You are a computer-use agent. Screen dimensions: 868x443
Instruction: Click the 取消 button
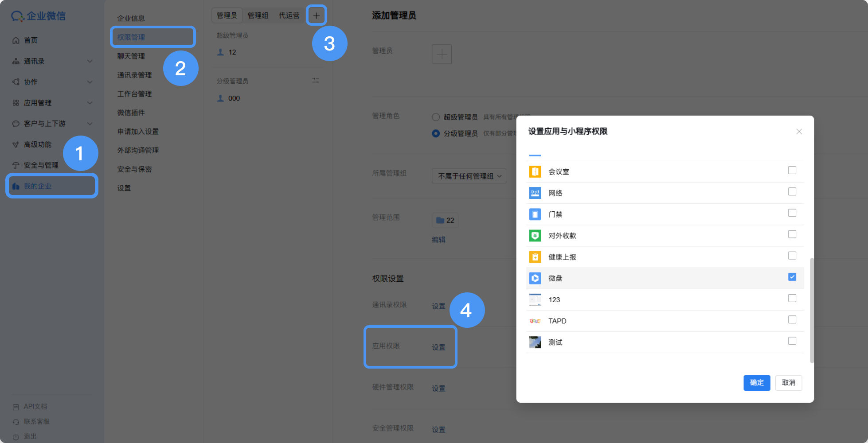click(x=789, y=383)
